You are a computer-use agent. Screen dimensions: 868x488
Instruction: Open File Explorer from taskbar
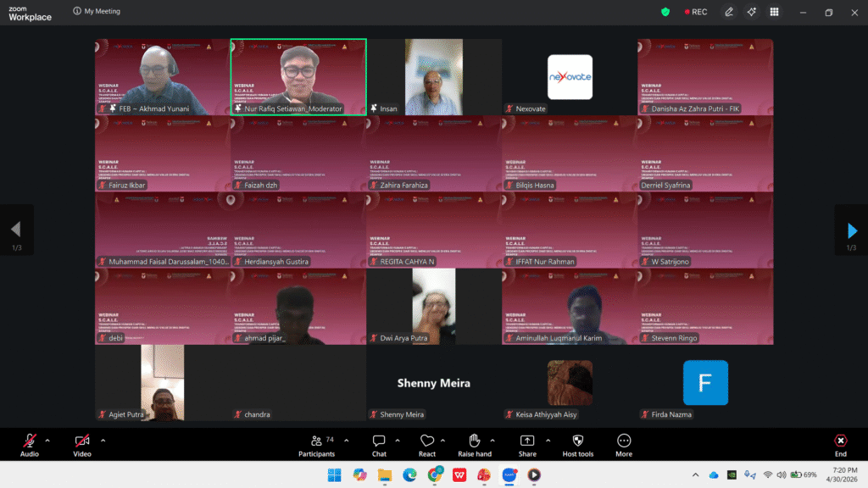click(385, 474)
